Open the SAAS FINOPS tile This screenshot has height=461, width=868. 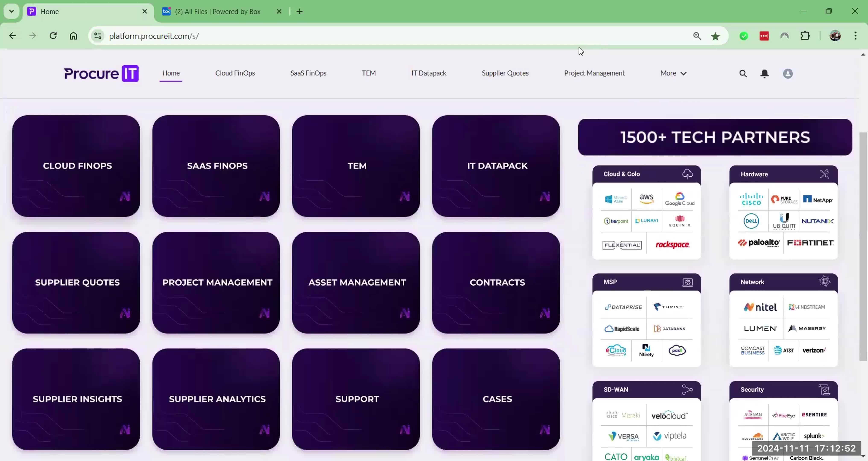click(x=216, y=166)
